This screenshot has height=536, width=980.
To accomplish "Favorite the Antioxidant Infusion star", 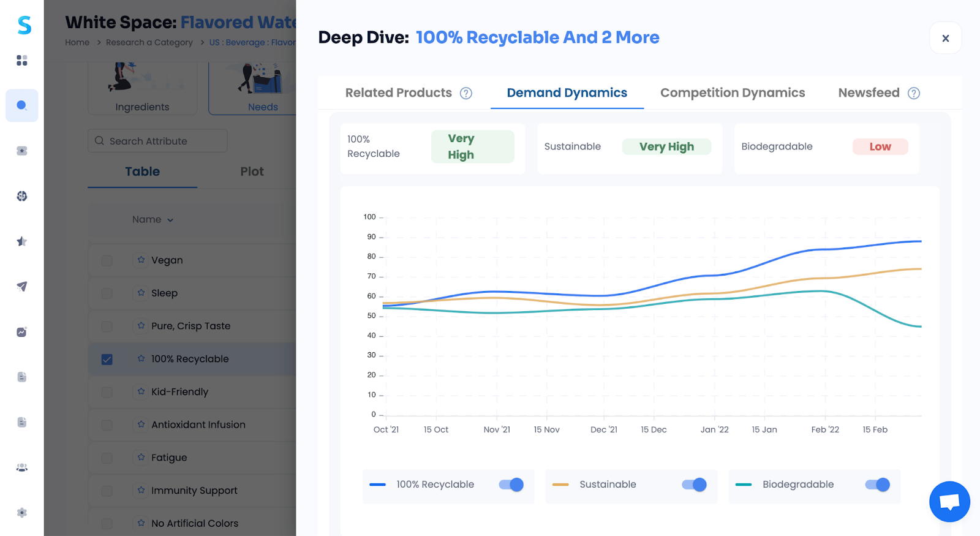I will coord(141,424).
